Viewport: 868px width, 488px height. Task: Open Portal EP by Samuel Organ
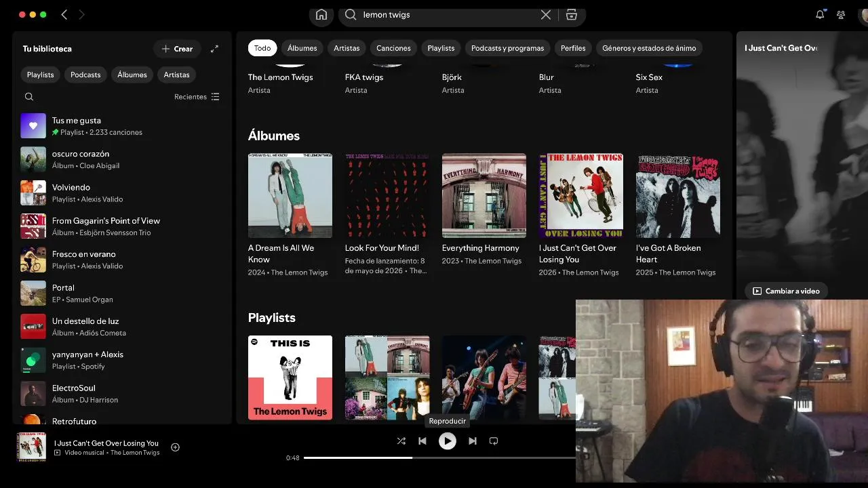(122, 293)
